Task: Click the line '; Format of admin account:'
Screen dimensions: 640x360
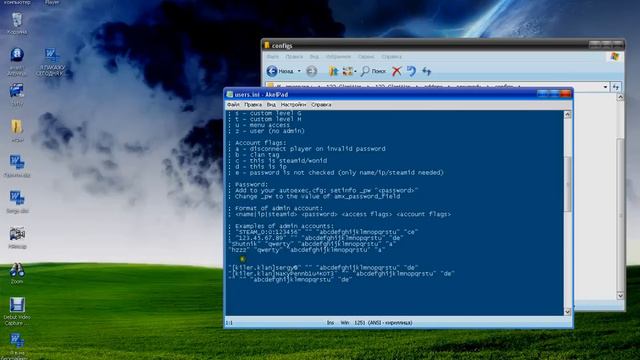Action: 276,208
